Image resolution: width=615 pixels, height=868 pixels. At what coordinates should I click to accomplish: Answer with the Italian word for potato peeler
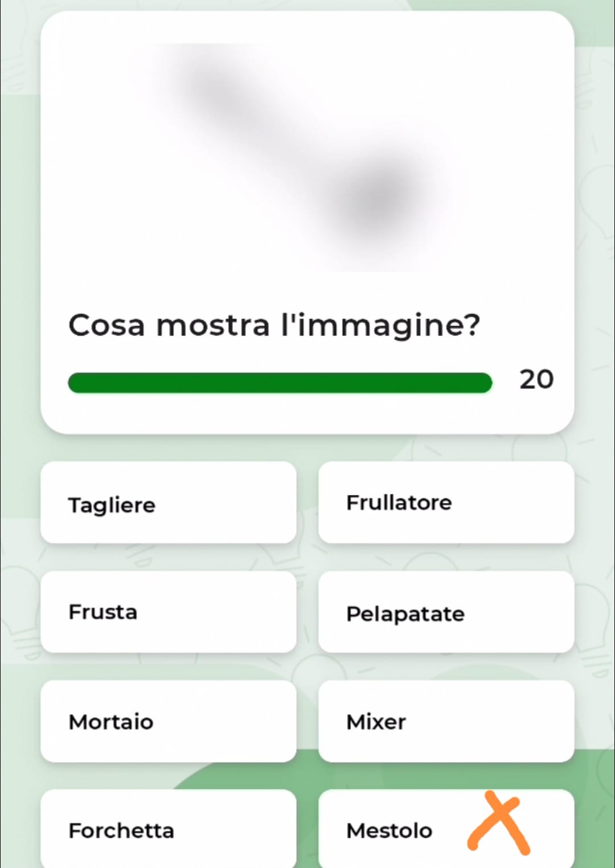click(x=446, y=612)
